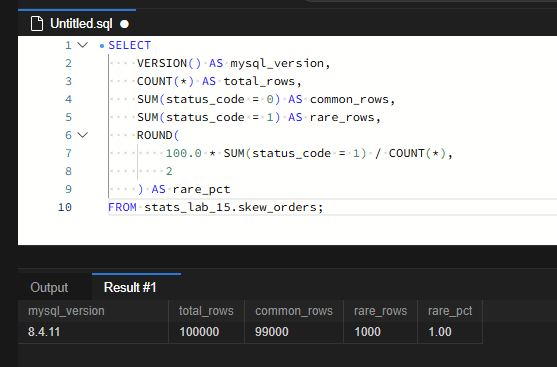557x367 pixels.
Task: Click the ROUND( text on line 6
Action: (x=158, y=135)
